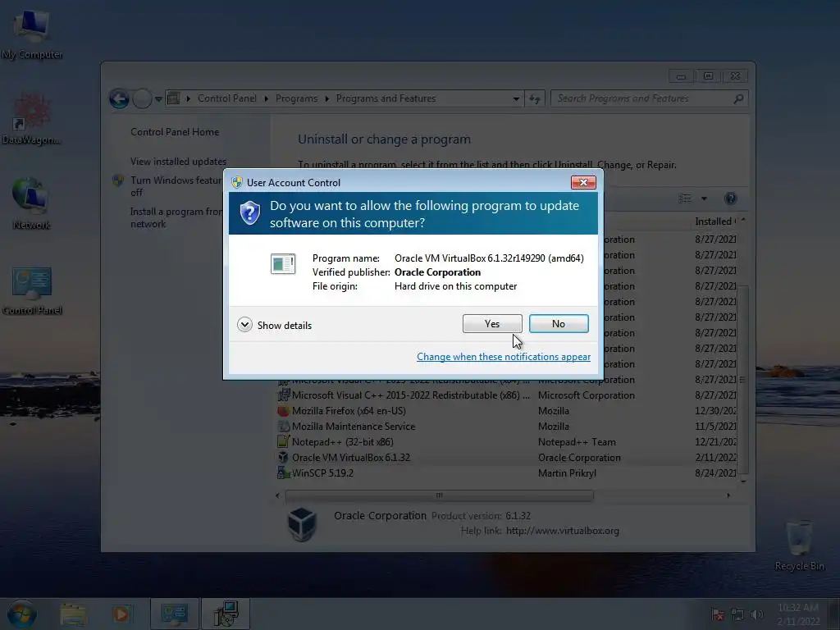Sort by Installed On column header
The image size is (840, 630).
point(715,221)
